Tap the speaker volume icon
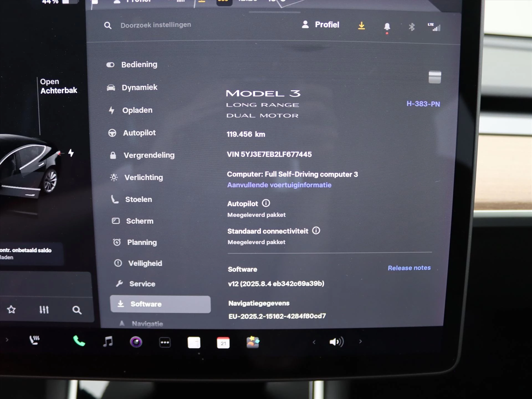 [x=336, y=342]
